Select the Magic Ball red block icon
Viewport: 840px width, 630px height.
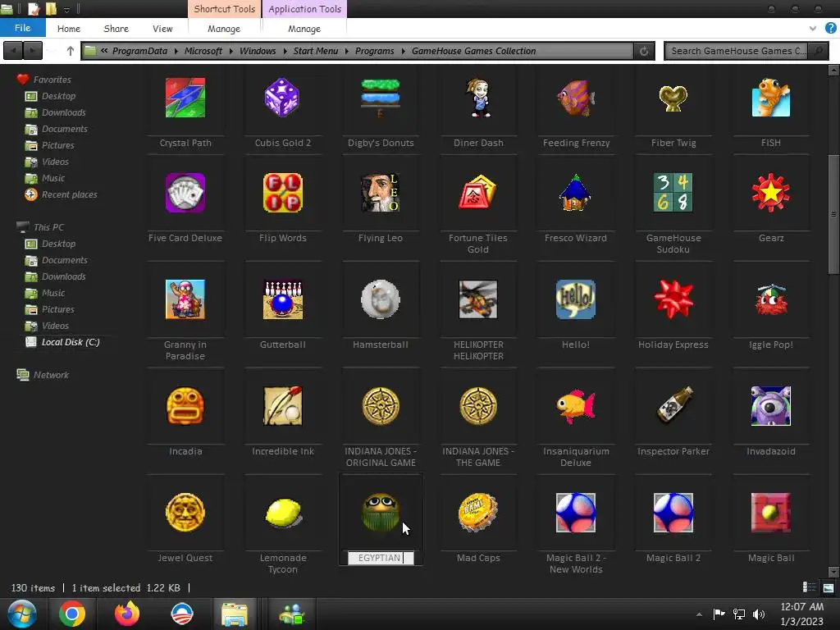(771, 513)
